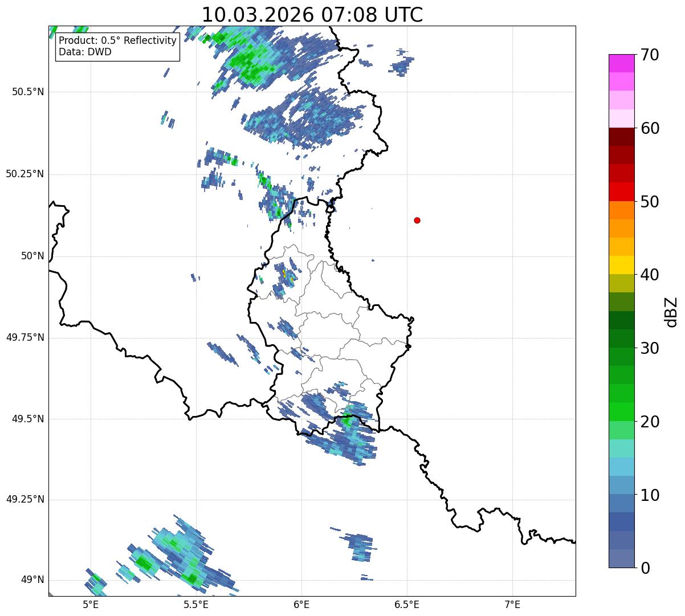Click the colorbar tick label 70
This screenshot has height=616, width=685.
pyautogui.click(x=650, y=55)
